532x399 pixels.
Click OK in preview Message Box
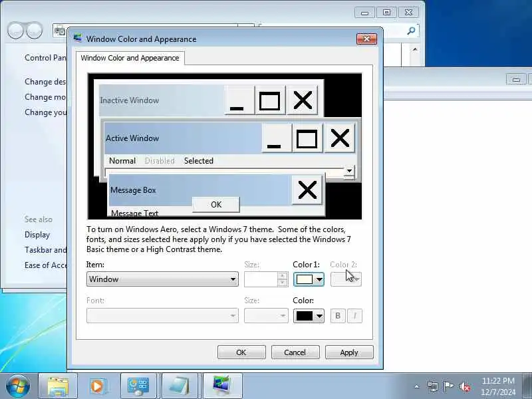click(x=216, y=205)
